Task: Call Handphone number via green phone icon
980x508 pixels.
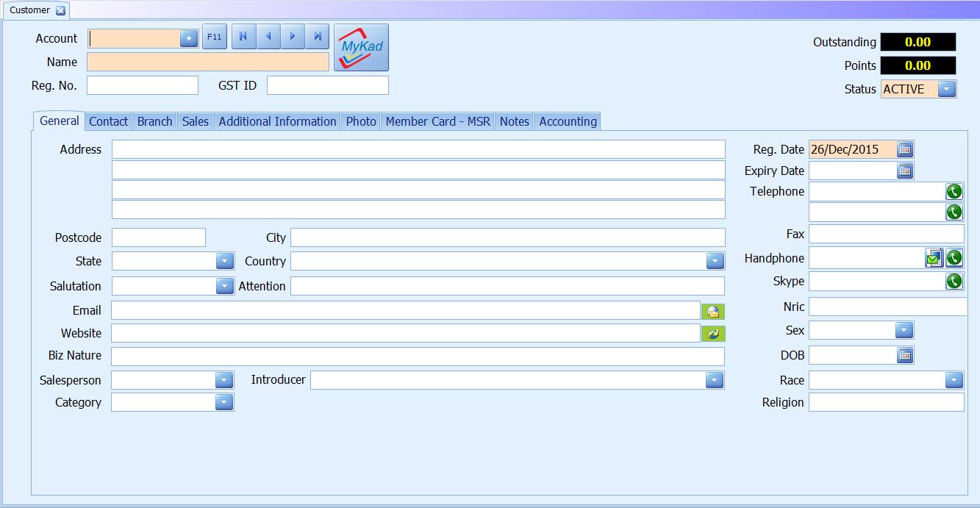Action: (954, 258)
